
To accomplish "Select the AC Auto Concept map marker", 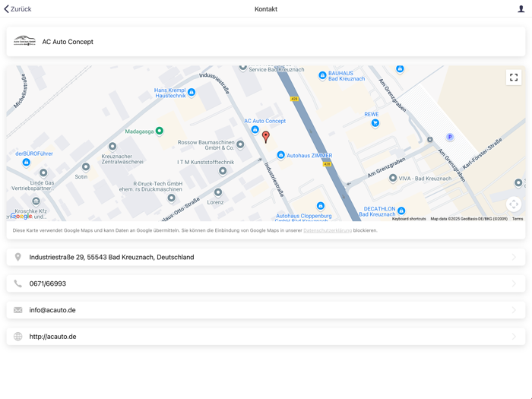I will [255, 129].
